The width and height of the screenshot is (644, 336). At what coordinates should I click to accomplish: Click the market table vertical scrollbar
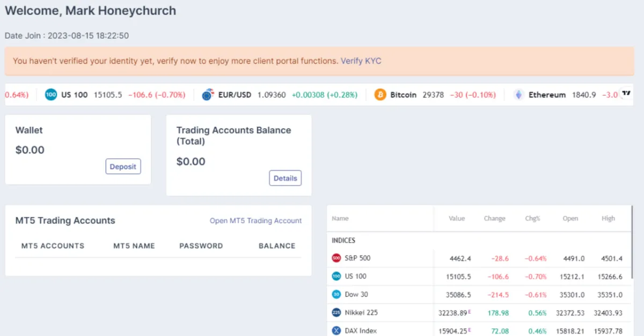click(631, 242)
